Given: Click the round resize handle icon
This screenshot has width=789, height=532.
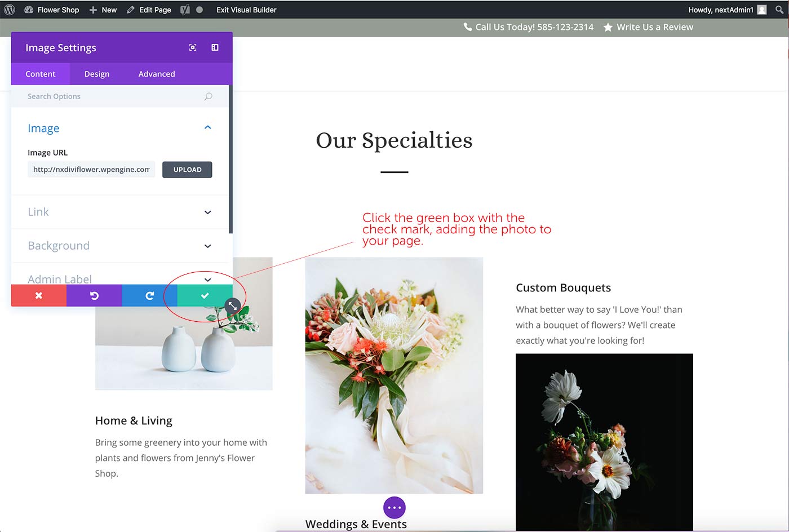Looking at the screenshot, I should pyautogui.click(x=232, y=306).
